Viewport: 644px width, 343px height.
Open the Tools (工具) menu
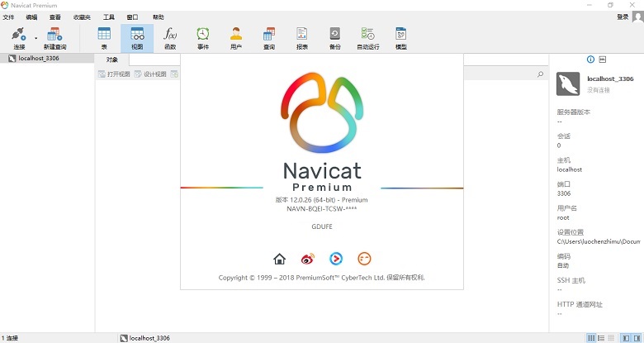pos(109,17)
